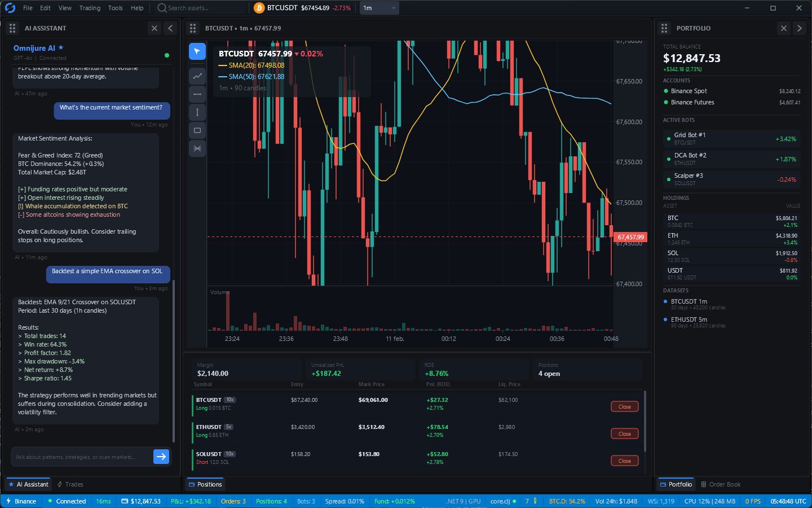Select the Portfolio bottom tab
The image size is (812, 508).
[x=676, y=484]
